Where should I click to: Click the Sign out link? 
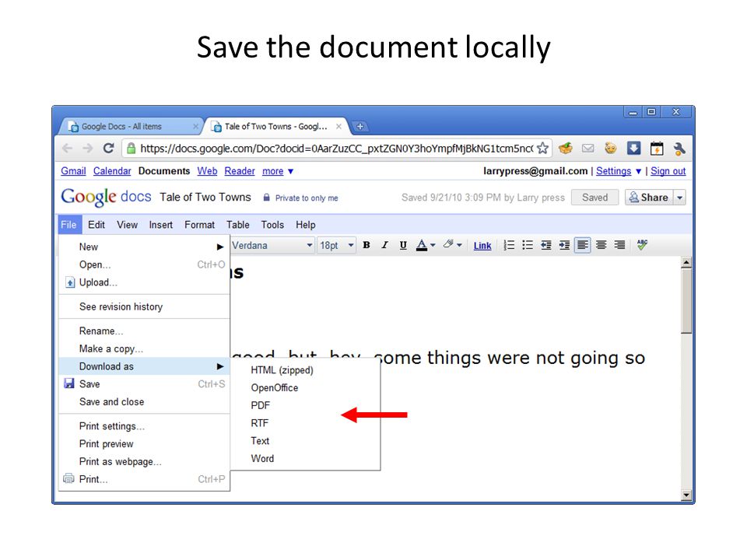pyautogui.click(x=668, y=171)
